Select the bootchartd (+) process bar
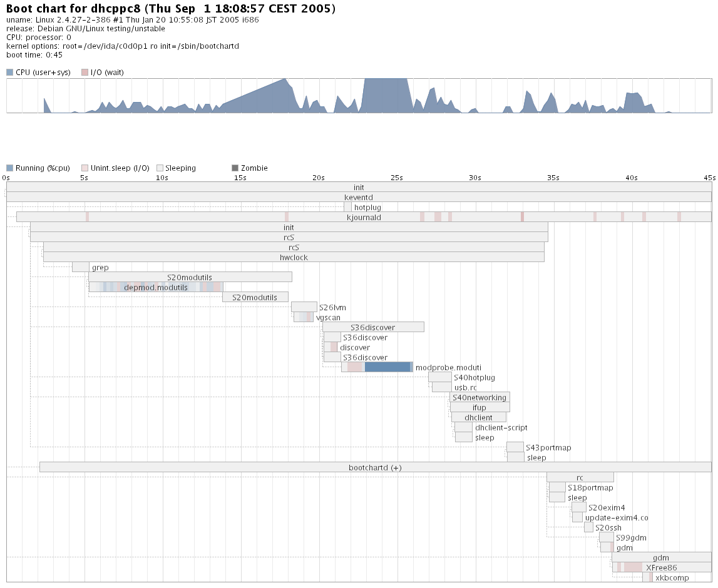This screenshot has height=588, width=718. (x=375, y=467)
